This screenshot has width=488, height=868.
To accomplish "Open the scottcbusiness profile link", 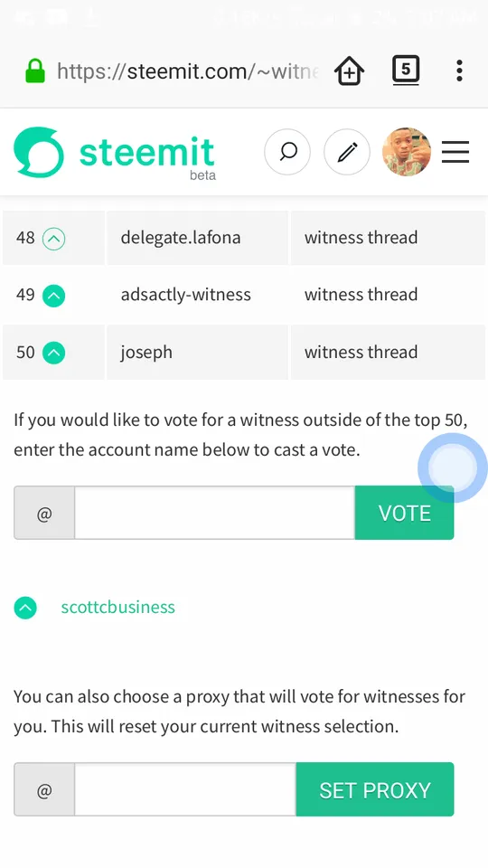I will 117,607.
